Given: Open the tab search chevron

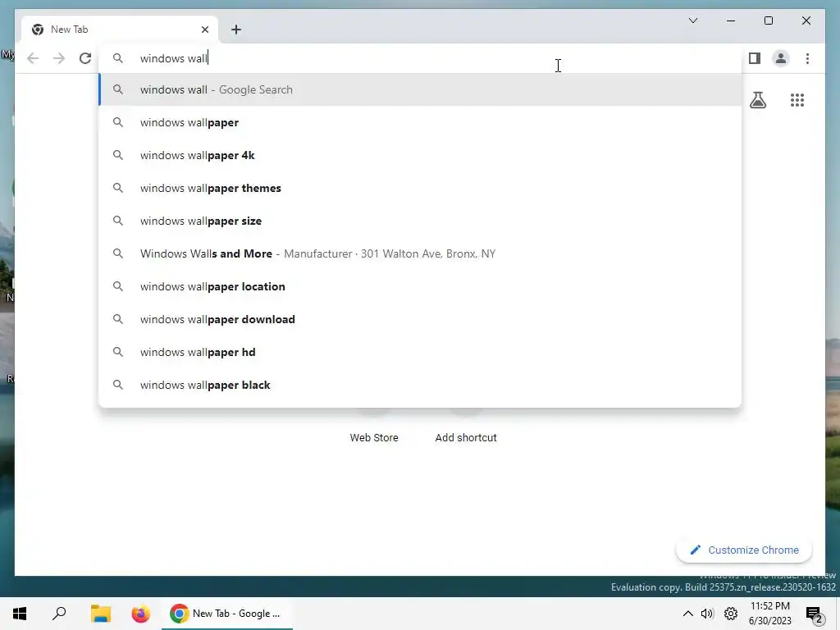Looking at the screenshot, I should coord(692,21).
